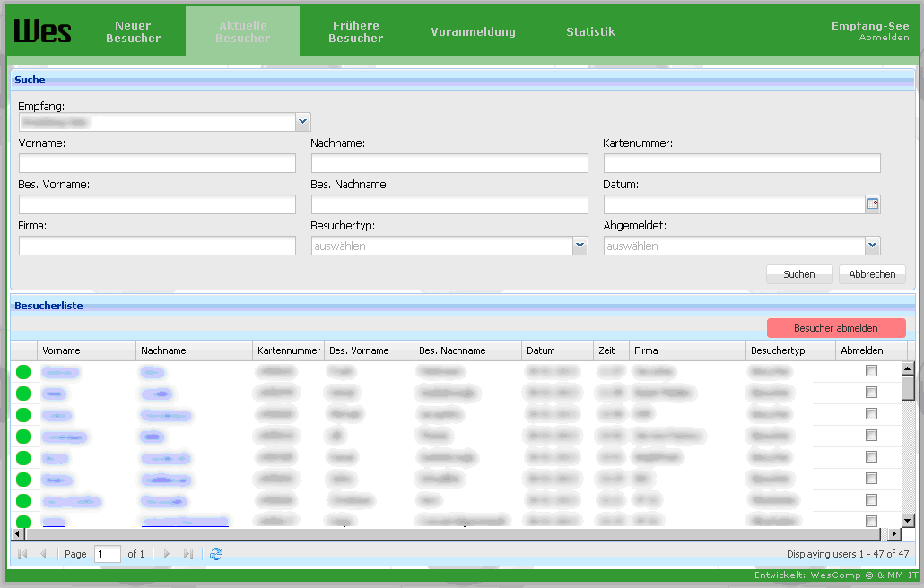Go to first page of visitor list
The image size is (924, 588).
[23, 554]
